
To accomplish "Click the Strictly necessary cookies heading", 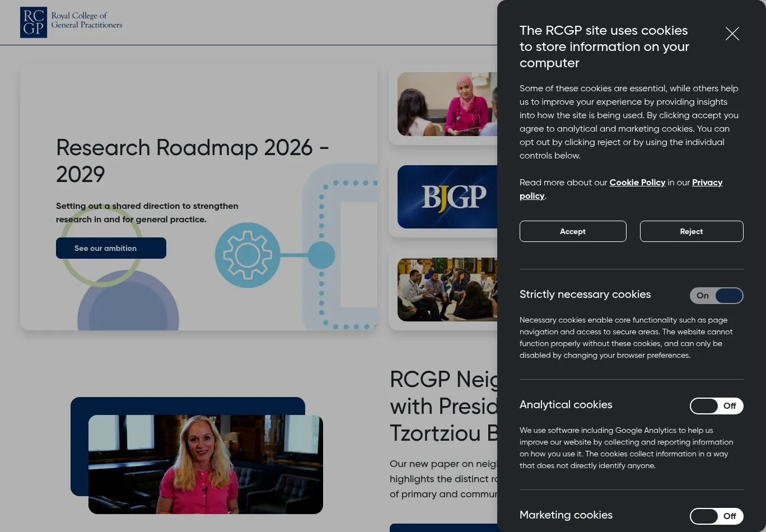I will (585, 295).
